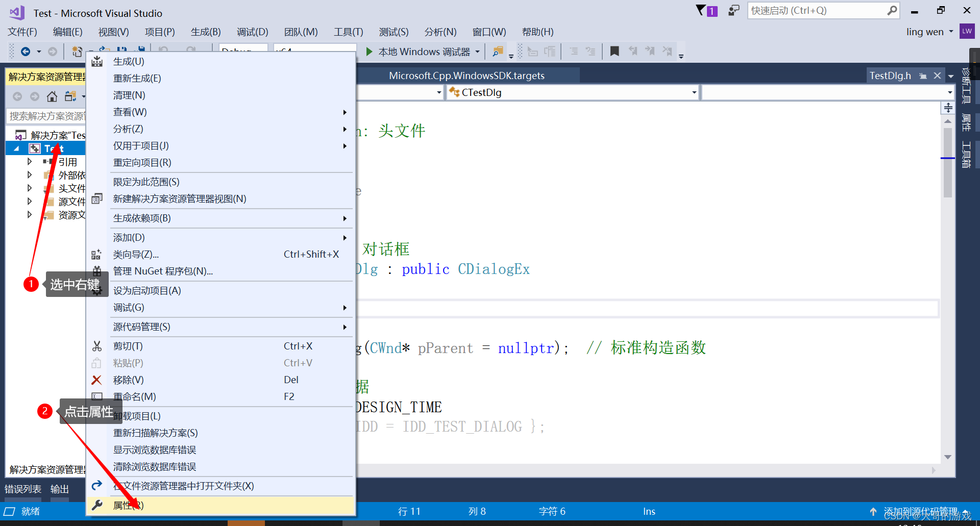Select 设为启动项目(A) in context menu
The width and height of the screenshot is (980, 526).
220,291
